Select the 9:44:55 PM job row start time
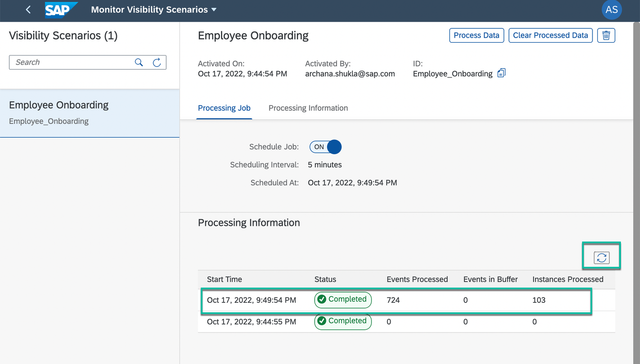 pos(252,322)
